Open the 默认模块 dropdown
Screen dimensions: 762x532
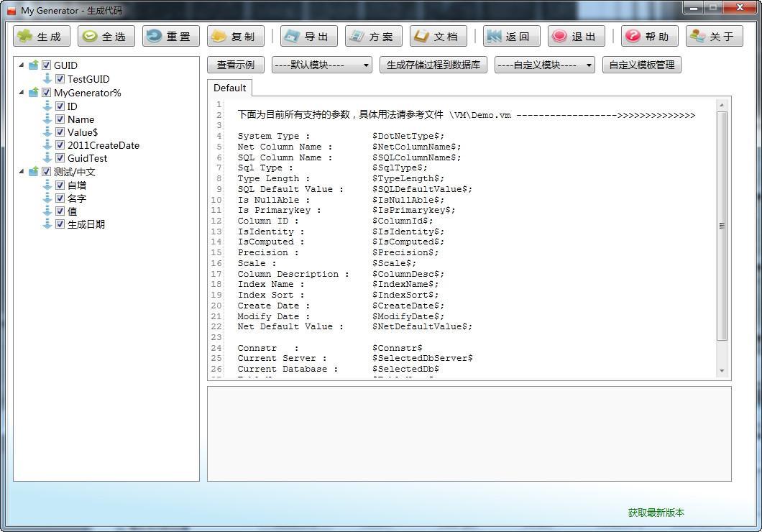point(321,65)
